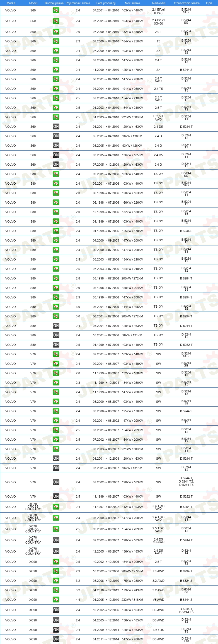Select the PB icon in the S60 2.4 T5 191kW row

(56, 89)
